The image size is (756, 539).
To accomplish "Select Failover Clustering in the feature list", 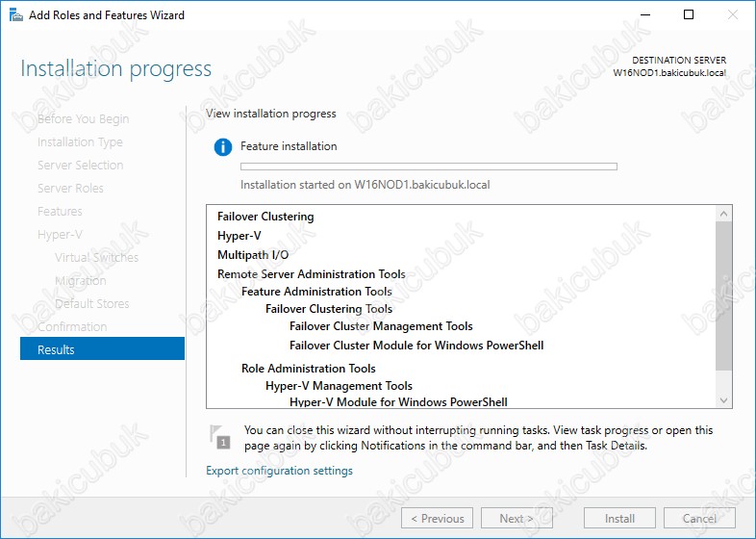I will coord(265,217).
